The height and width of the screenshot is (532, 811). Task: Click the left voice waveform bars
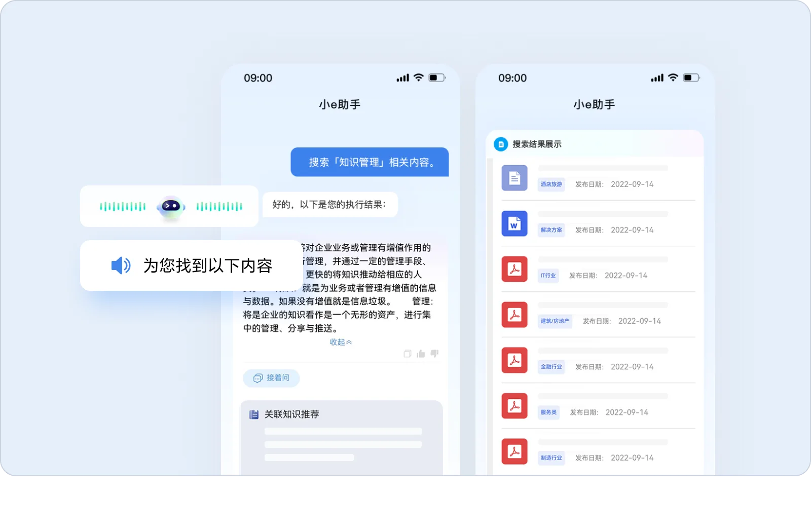(123, 206)
